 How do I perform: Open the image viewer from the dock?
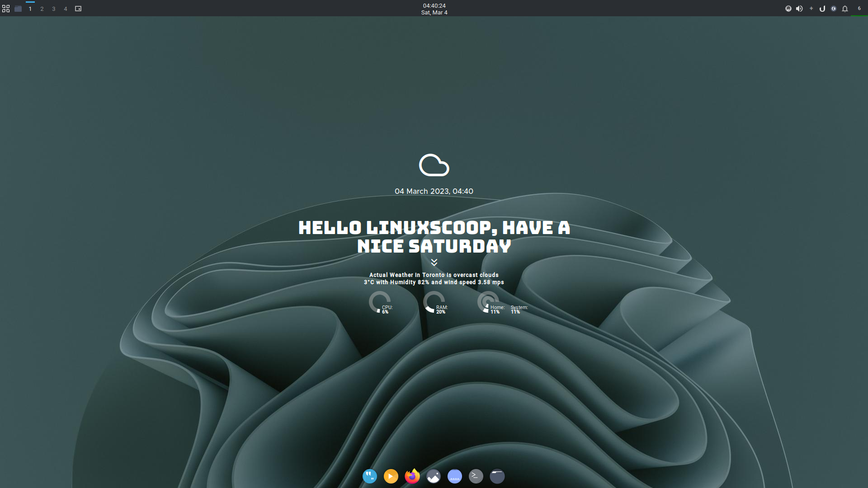(434, 476)
